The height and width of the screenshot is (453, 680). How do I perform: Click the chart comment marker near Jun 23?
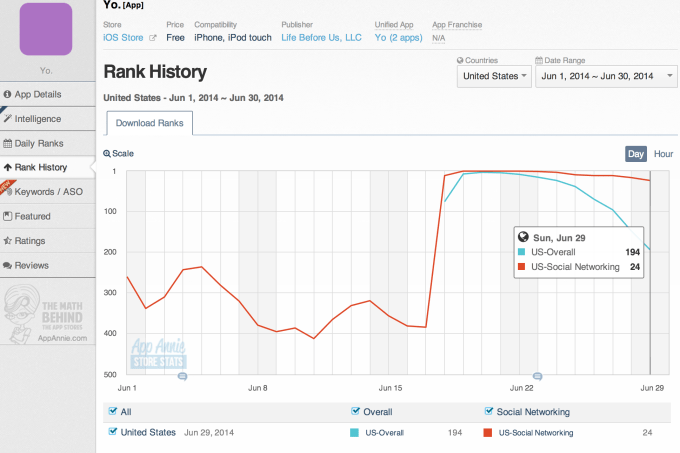(x=537, y=376)
